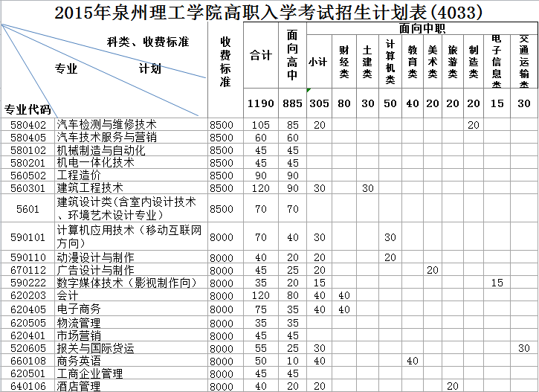Select the 885 total cell

292,103
